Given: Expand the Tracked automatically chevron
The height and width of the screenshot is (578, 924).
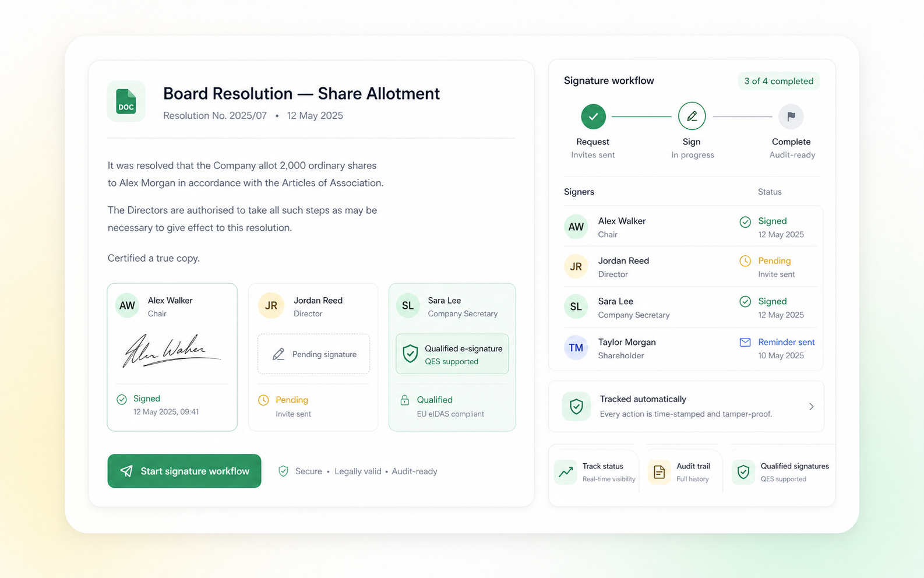Looking at the screenshot, I should point(811,407).
